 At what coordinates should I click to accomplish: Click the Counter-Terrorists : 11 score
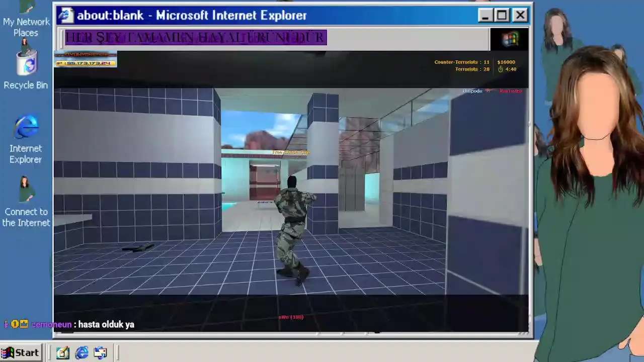(462, 62)
